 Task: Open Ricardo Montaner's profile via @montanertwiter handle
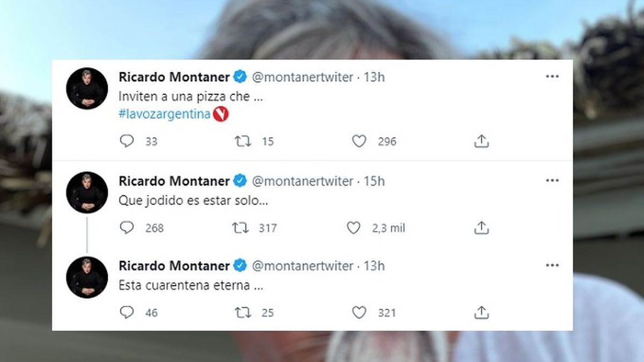point(302,77)
